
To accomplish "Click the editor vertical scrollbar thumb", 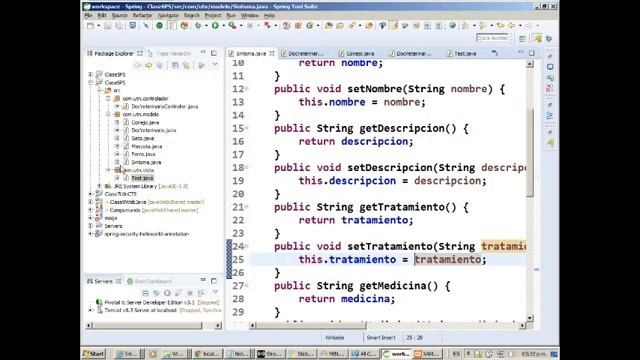I will point(530,153).
